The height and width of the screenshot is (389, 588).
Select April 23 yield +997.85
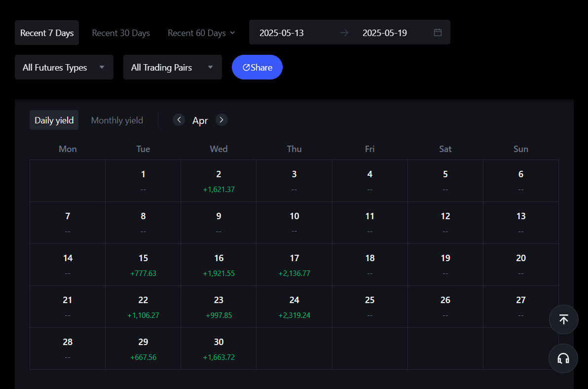pyautogui.click(x=219, y=307)
